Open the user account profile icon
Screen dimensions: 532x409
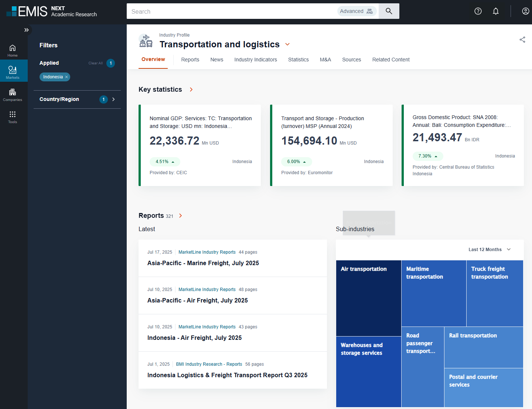pos(525,11)
